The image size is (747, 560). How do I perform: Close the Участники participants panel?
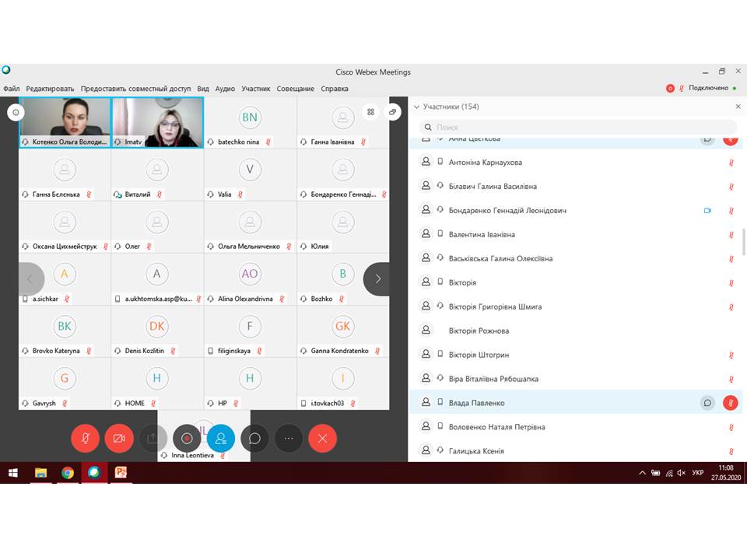click(x=738, y=107)
